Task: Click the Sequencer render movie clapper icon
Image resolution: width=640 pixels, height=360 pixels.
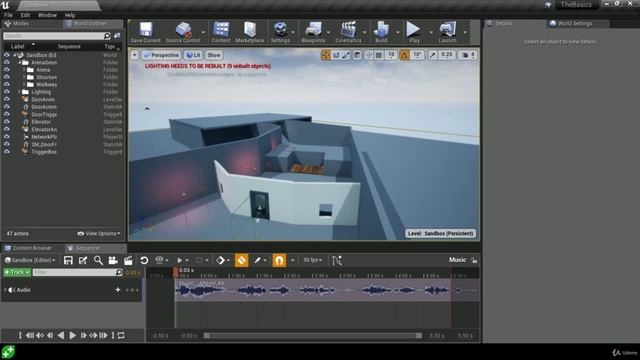Action: [128, 260]
